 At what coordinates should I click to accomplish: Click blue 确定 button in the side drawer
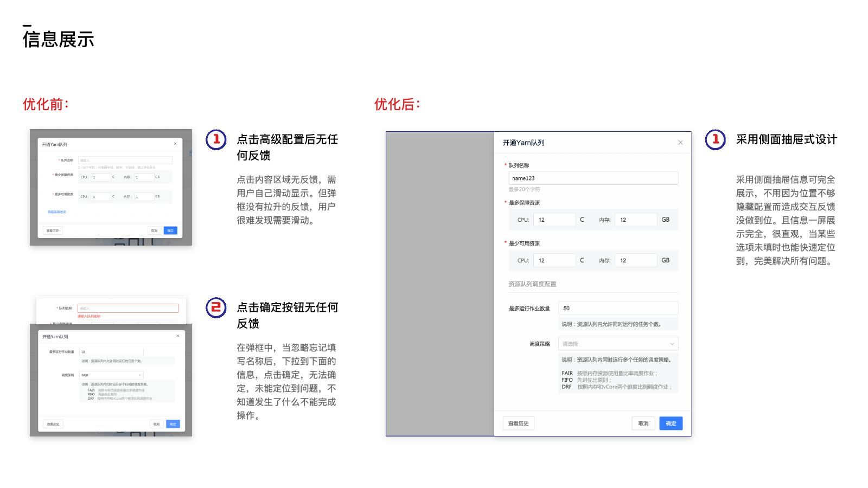pos(671,423)
